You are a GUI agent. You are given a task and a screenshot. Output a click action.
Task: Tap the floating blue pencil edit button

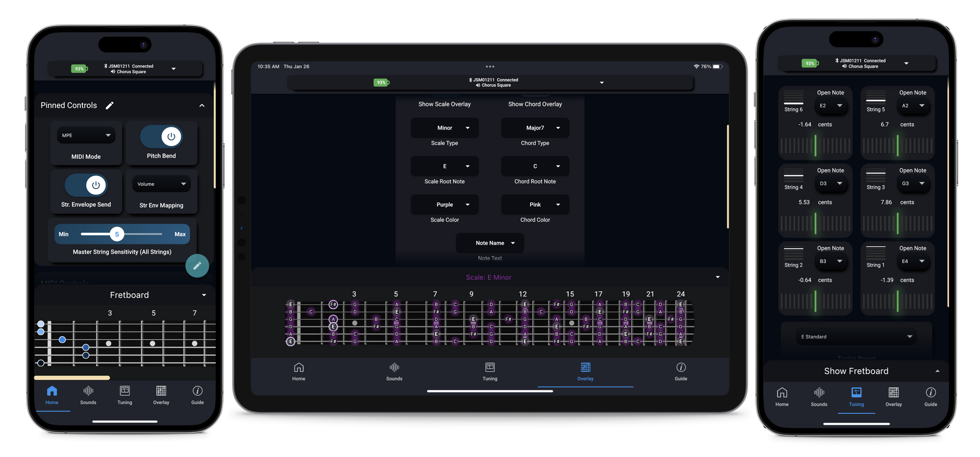click(197, 265)
